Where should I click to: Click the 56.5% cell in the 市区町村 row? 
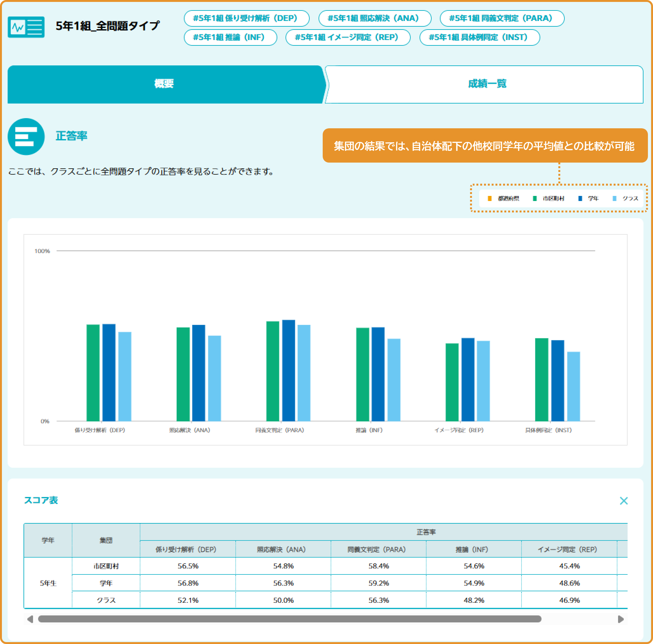point(188,566)
